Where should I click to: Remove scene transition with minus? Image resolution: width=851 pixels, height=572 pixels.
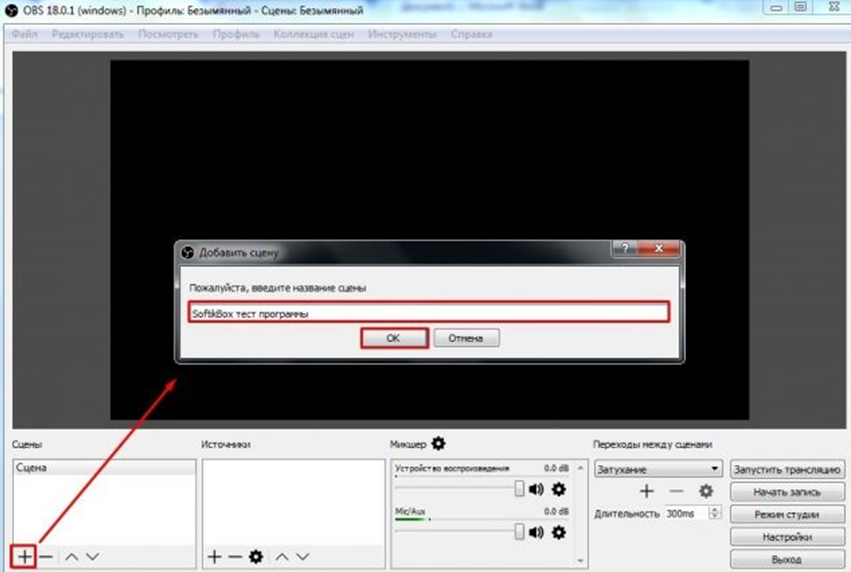(x=676, y=491)
